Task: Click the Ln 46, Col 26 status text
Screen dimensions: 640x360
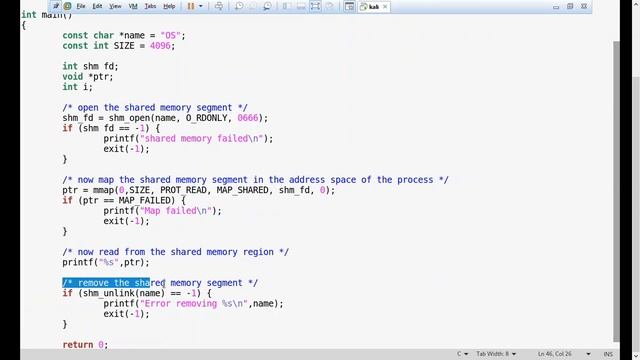Action: (x=555, y=354)
